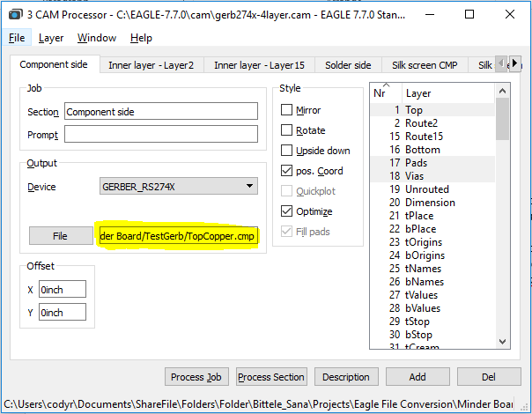Toggle the Rotate checkbox

[287, 131]
